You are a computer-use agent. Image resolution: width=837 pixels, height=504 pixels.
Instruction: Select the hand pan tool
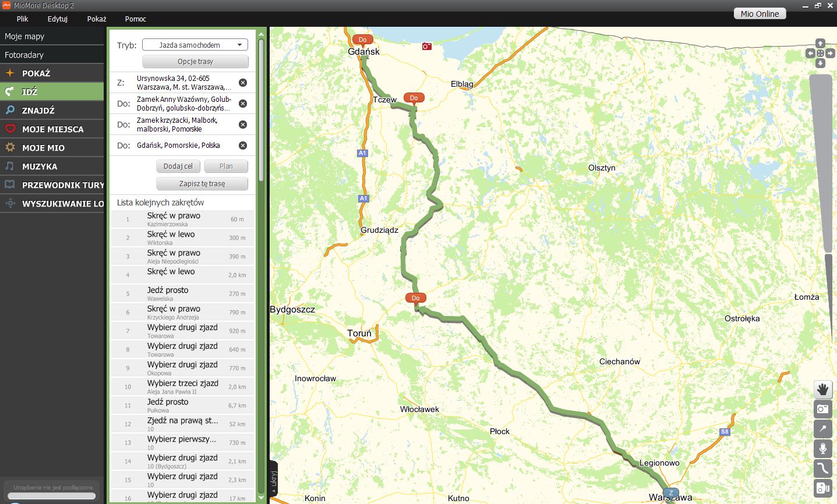[x=822, y=389]
